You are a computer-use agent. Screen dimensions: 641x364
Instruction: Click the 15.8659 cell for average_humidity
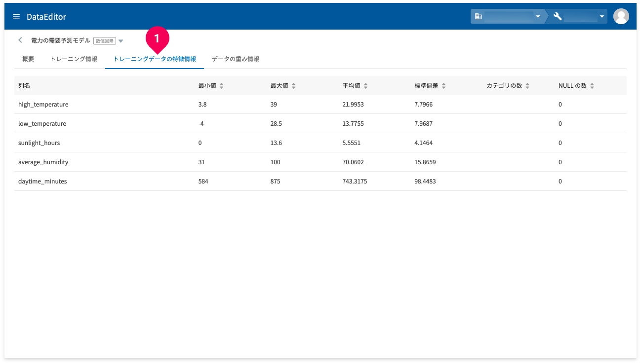425,162
